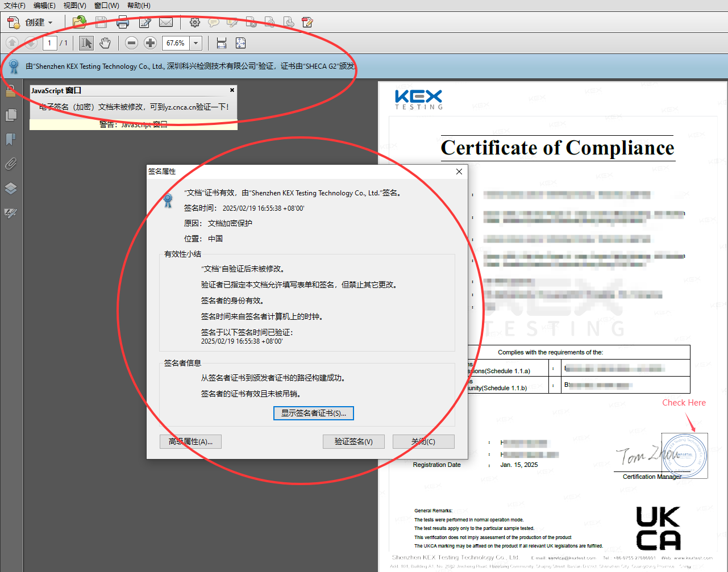The image size is (728, 572).
Task: Open the 视图(V) menu
Action: click(74, 6)
